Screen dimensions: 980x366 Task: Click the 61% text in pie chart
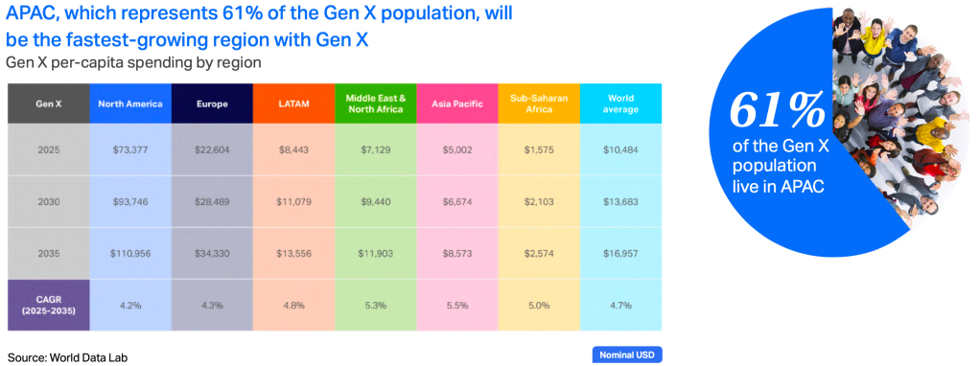pyautogui.click(x=776, y=110)
